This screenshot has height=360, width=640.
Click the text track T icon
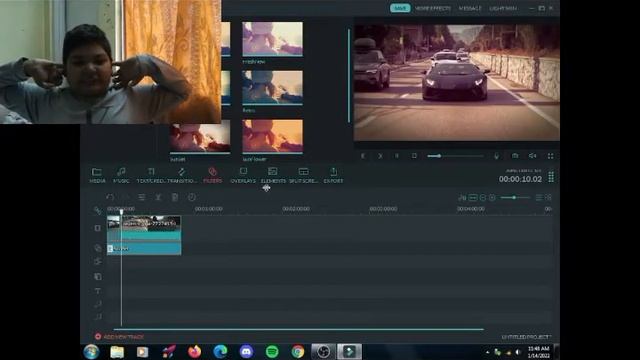[x=98, y=291]
